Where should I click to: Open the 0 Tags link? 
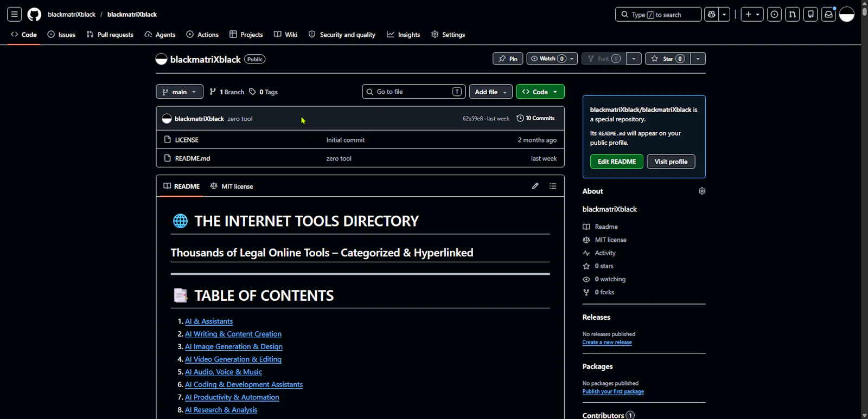(x=263, y=92)
